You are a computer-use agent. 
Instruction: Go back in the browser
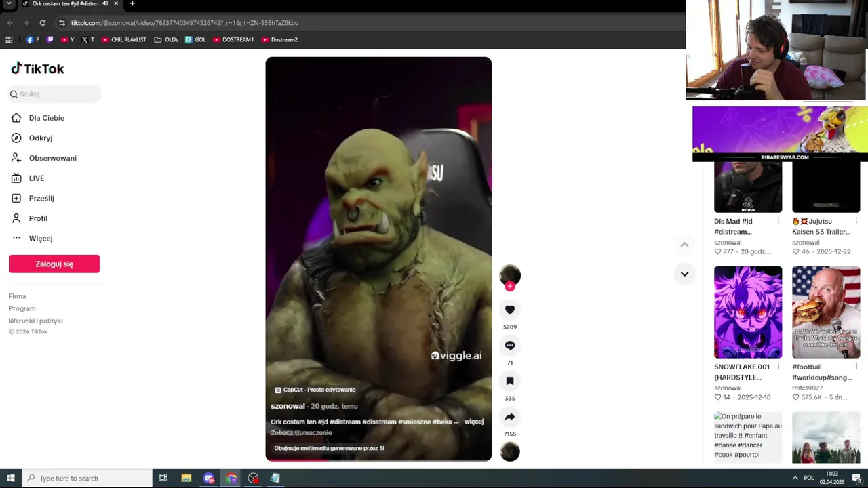pos(9,22)
